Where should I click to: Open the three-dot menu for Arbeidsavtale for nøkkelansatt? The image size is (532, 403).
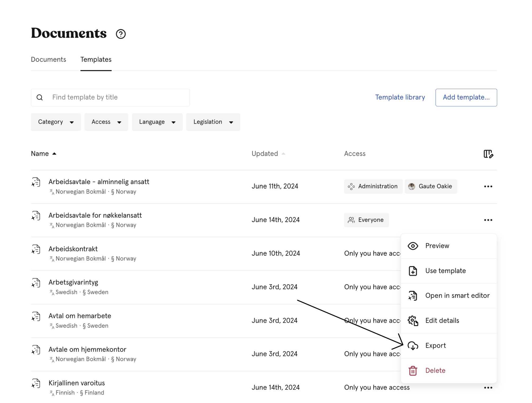pos(488,220)
